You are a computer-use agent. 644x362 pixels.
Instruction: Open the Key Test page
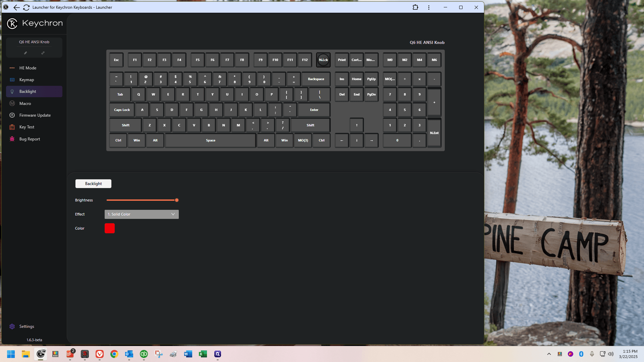pyautogui.click(x=34, y=127)
